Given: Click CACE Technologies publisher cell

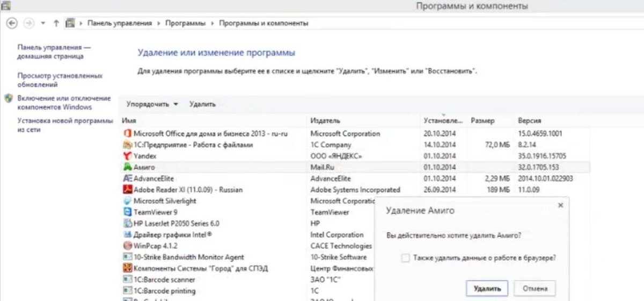Looking at the screenshot, I should [x=341, y=246].
